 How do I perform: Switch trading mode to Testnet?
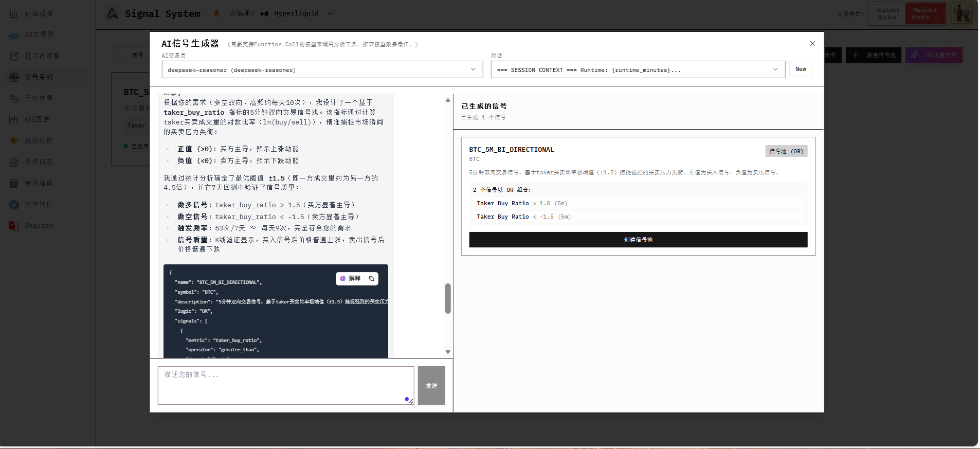(x=887, y=13)
